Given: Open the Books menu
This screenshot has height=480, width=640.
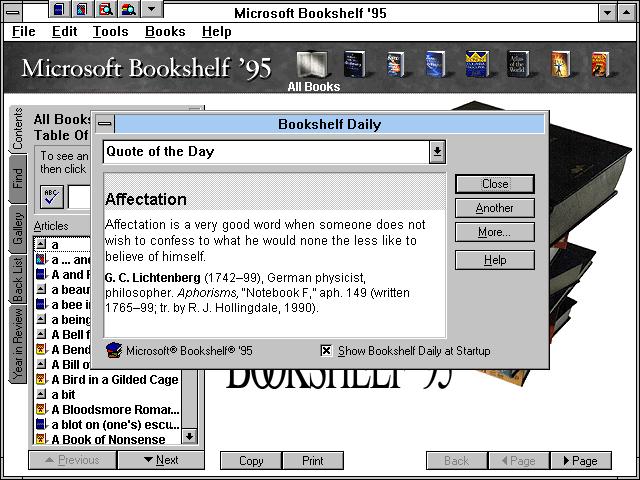Looking at the screenshot, I should coord(165,31).
